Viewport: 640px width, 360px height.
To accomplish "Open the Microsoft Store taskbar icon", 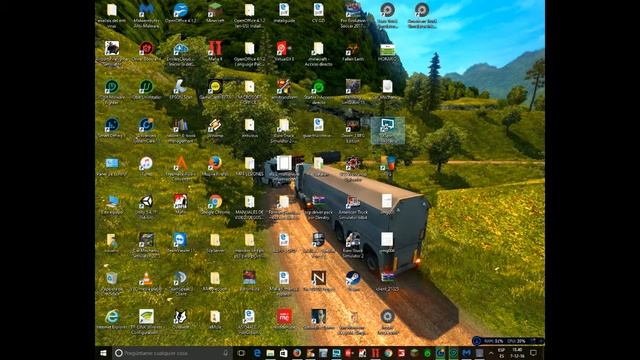I will (283, 353).
